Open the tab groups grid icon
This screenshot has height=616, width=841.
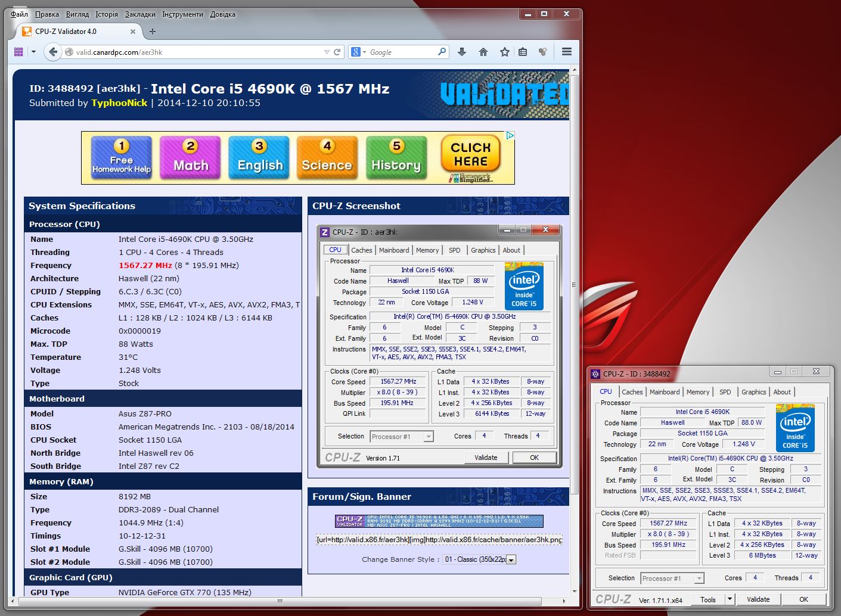pyautogui.click(x=18, y=52)
